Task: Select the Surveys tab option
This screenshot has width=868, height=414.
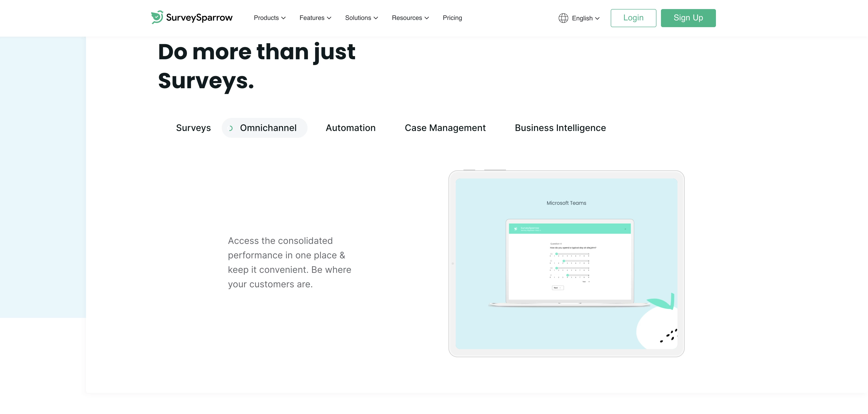Action: click(x=193, y=128)
